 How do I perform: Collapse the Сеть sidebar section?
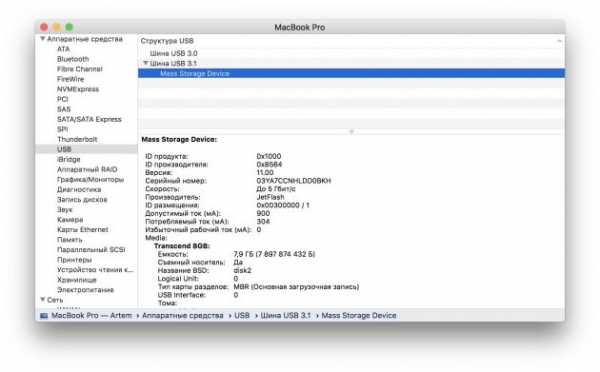(x=42, y=300)
